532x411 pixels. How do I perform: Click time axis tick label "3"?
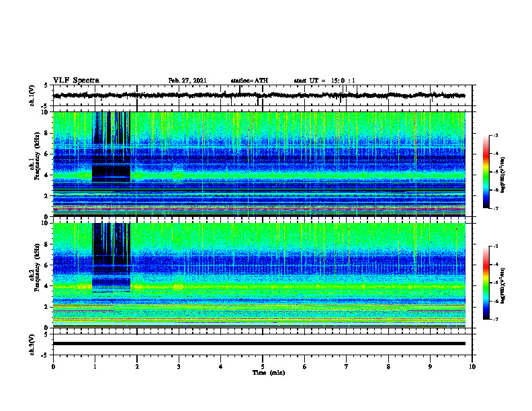click(179, 367)
